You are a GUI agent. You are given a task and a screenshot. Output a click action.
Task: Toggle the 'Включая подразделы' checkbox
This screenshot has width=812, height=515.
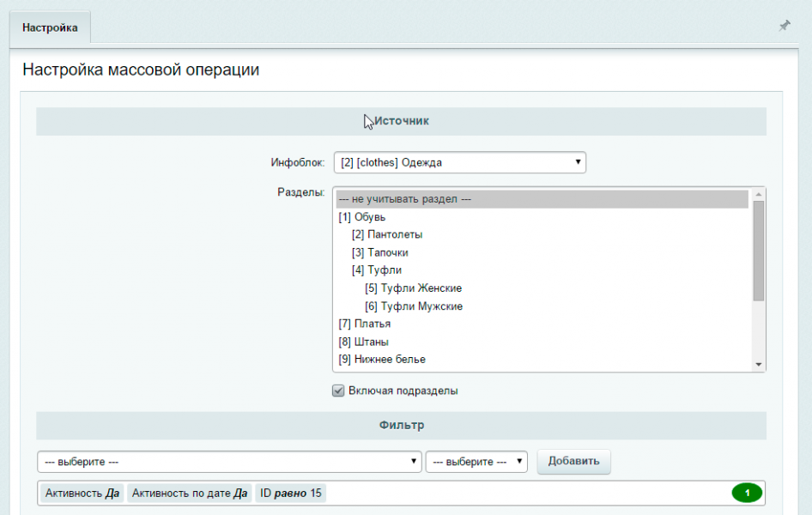click(x=338, y=391)
